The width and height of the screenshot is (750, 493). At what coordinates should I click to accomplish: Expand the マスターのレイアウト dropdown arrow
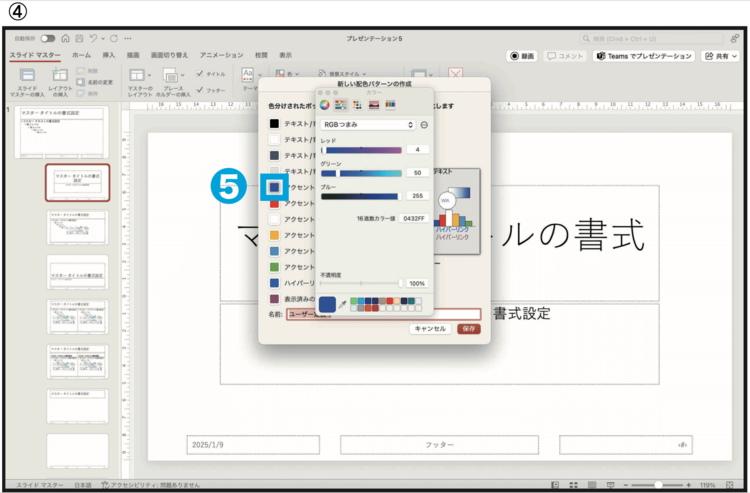149,75
